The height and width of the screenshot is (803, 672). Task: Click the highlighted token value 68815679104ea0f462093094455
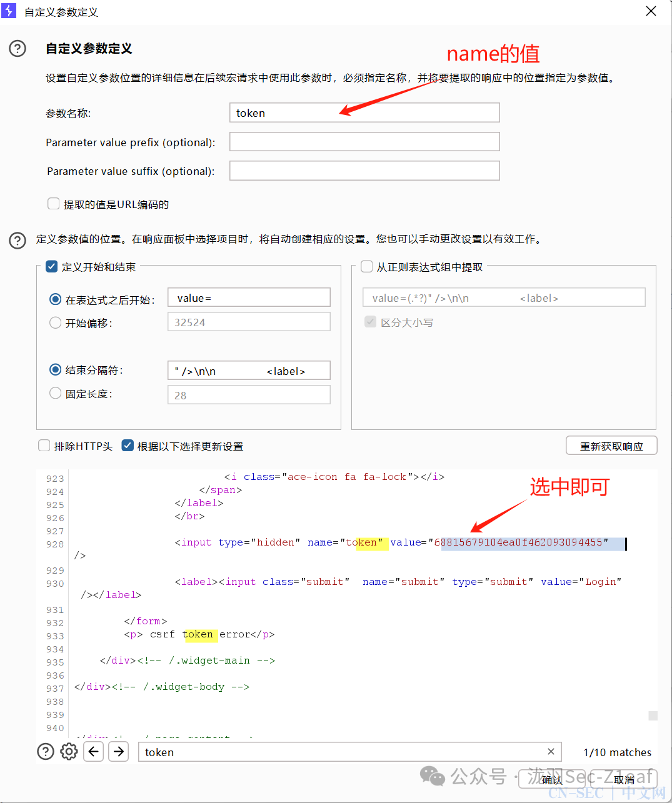pyautogui.click(x=518, y=542)
